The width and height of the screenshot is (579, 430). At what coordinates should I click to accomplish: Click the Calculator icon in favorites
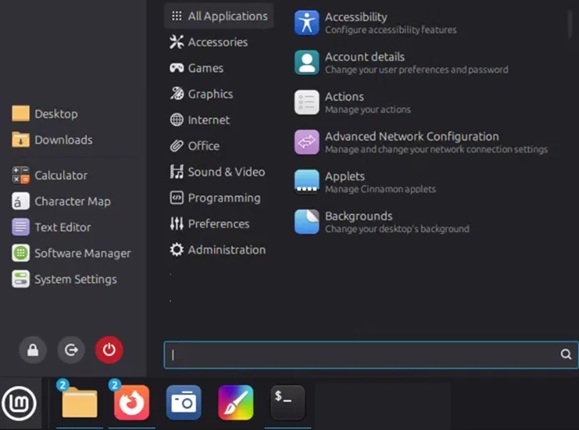click(20, 175)
